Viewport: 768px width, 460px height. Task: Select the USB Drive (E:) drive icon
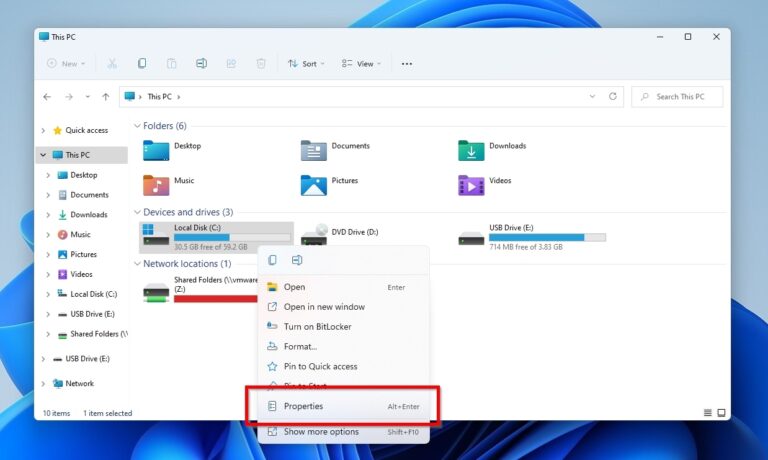pos(471,239)
